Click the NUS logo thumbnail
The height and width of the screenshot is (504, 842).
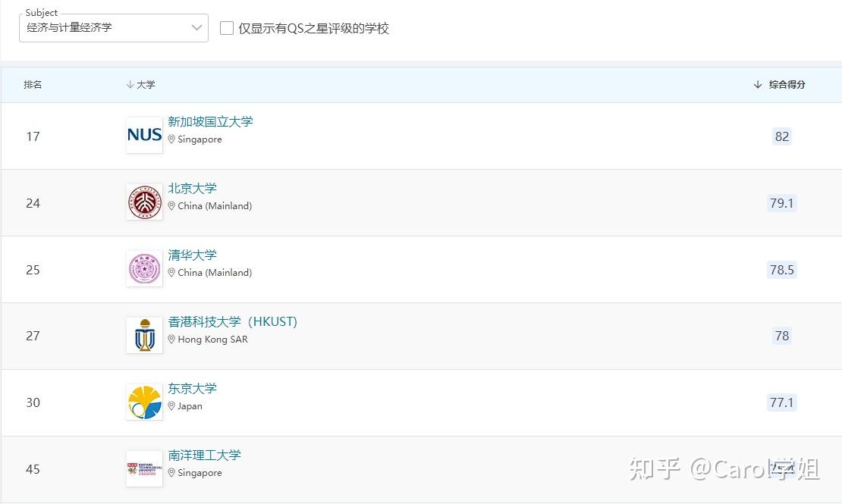tap(144, 135)
